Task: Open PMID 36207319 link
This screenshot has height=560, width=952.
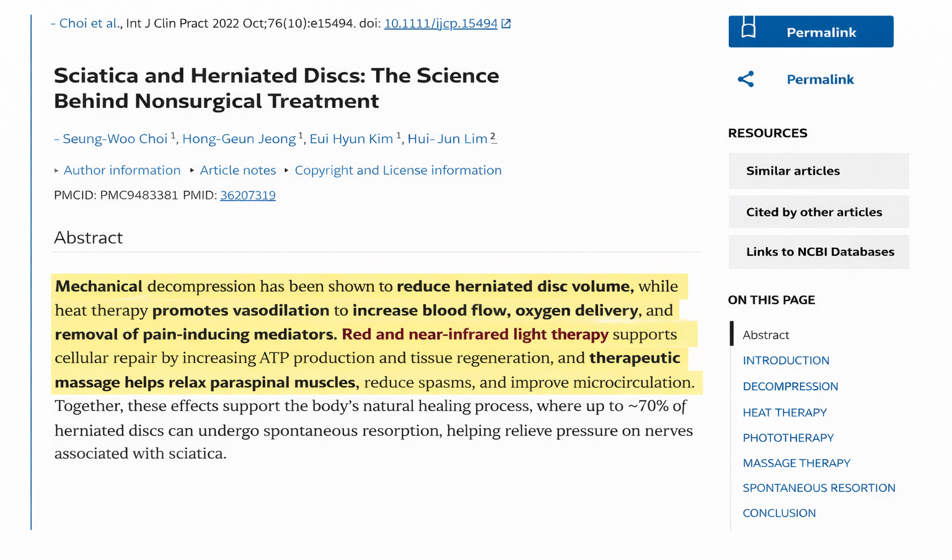Action: pyautogui.click(x=248, y=195)
